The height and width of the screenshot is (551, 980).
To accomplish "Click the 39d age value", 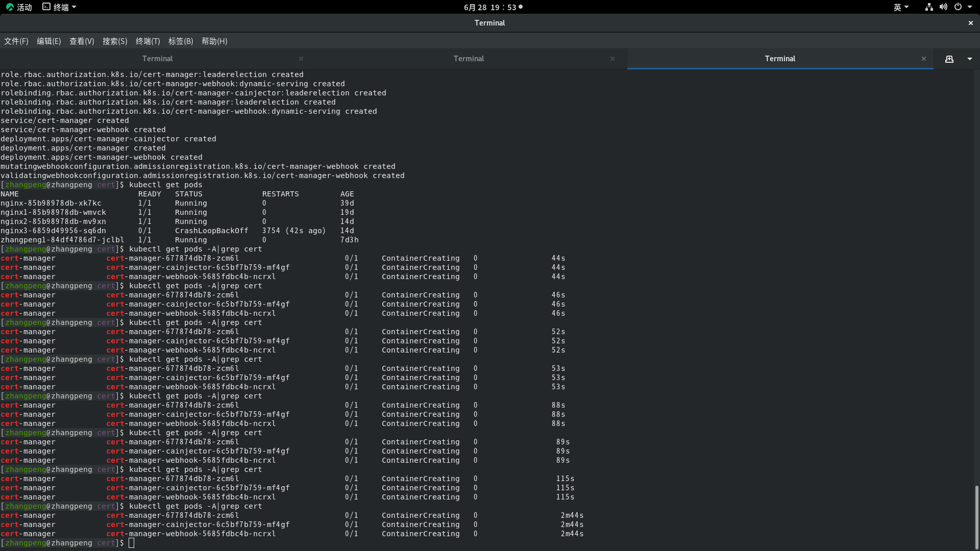I will tap(347, 203).
